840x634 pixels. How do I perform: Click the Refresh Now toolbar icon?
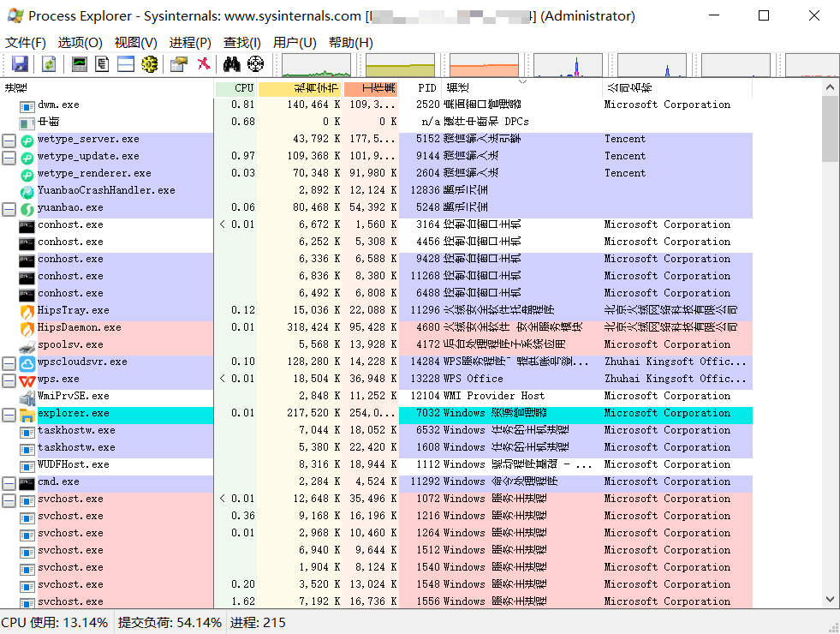(49, 64)
